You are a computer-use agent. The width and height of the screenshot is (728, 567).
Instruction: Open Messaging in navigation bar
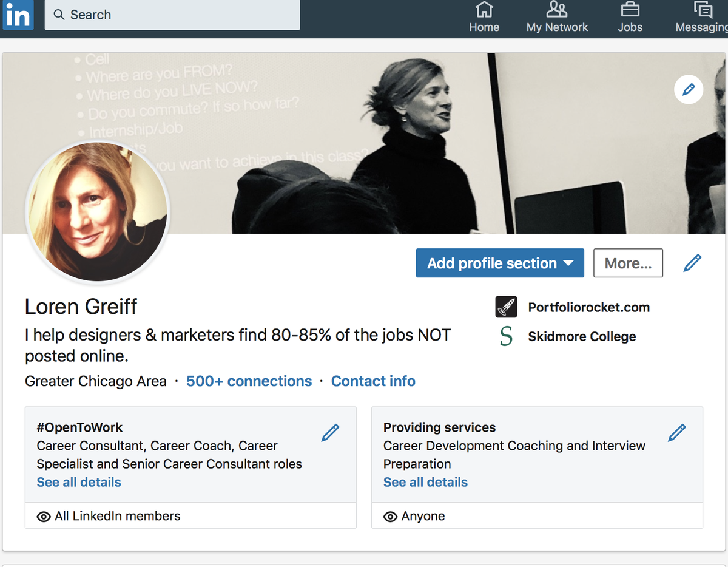tap(702, 17)
